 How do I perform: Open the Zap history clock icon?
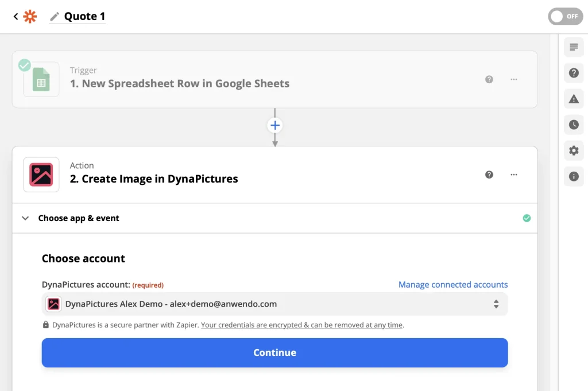pyautogui.click(x=574, y=125)
